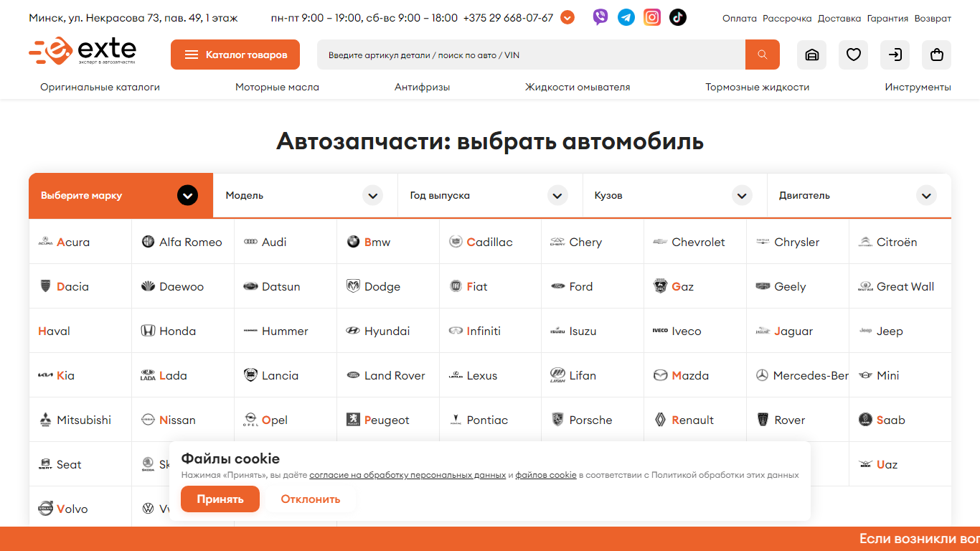Click the orange search magnifier button

click(763, 55)
